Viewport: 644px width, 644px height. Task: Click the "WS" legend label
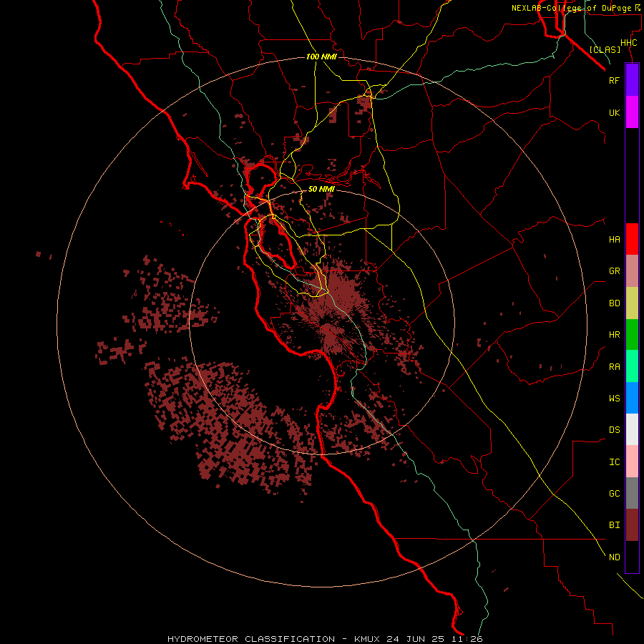tap(614, 398)
